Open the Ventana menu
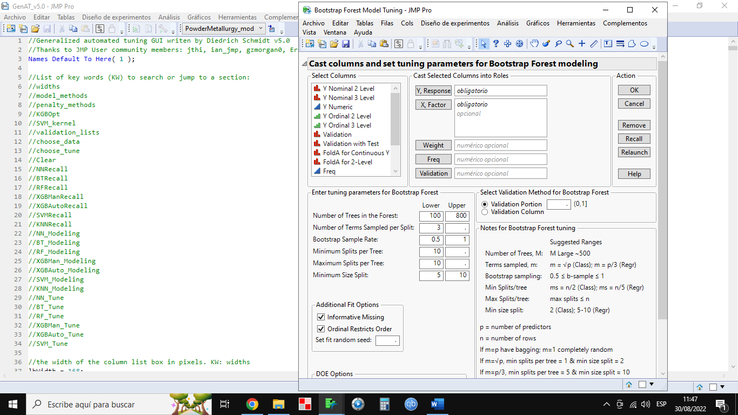 (335, 32)
